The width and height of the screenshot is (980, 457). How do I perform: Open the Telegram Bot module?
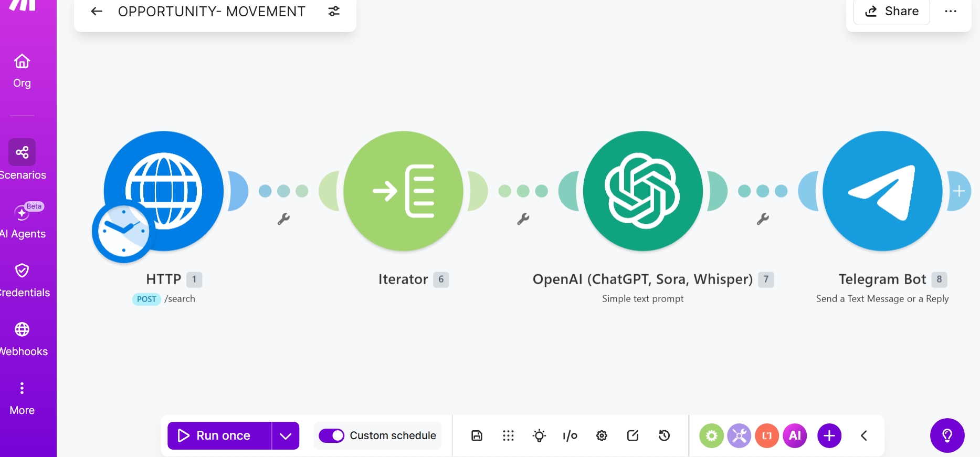pyautogui.click(x=882, y=191)
